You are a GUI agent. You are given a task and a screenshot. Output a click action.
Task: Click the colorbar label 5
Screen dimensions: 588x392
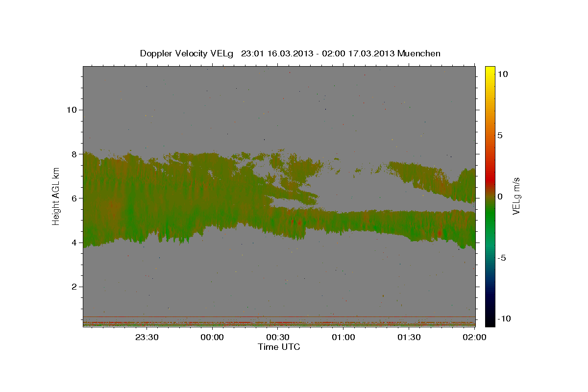500,135
